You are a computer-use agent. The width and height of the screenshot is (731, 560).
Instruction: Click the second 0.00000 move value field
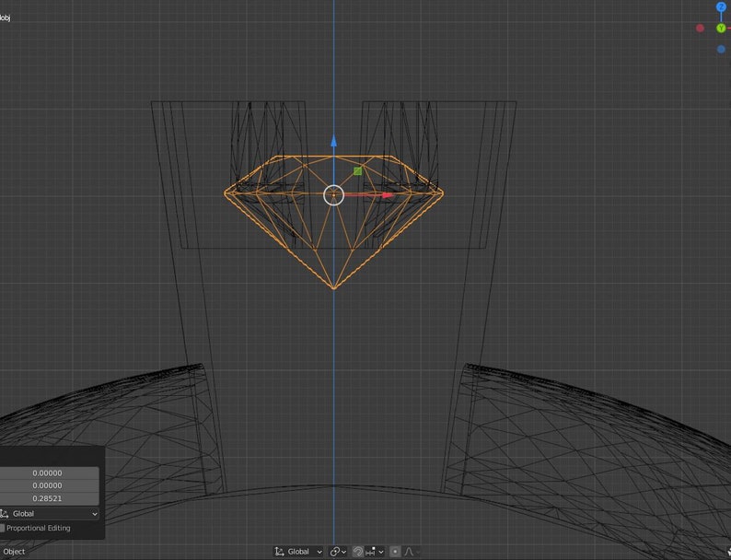[x=50, y=485]
